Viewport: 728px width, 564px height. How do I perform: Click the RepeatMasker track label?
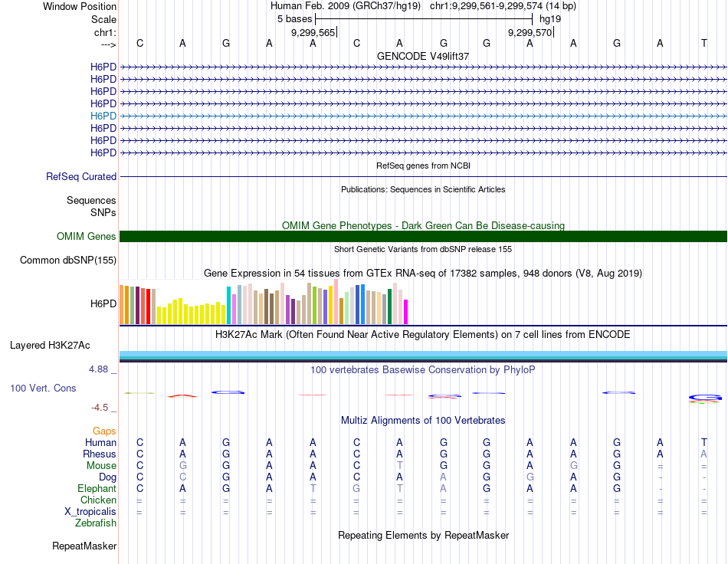(x=84, y=546)
